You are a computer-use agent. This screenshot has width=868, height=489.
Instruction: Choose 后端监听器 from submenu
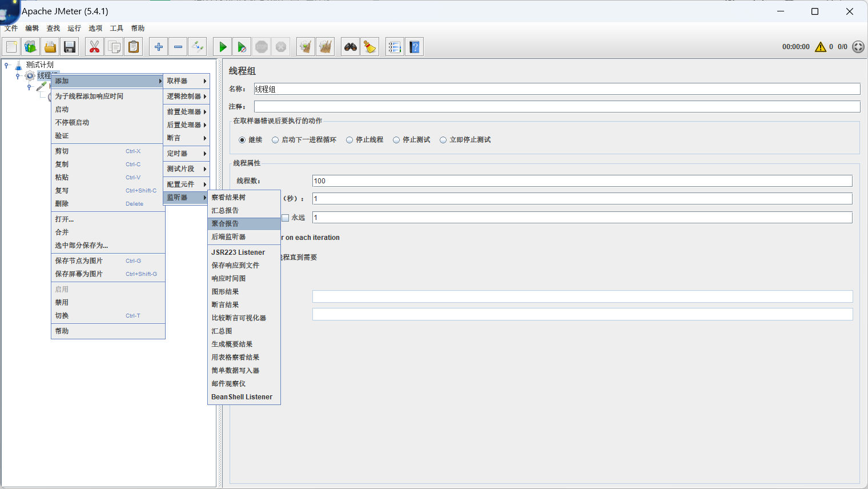[x=244, y=237]
